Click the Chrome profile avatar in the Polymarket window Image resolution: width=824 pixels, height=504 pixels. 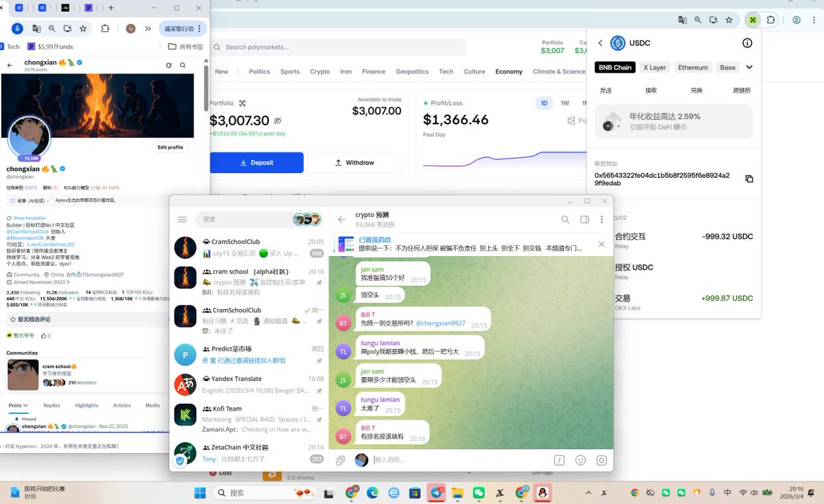(x=797, y=20)
